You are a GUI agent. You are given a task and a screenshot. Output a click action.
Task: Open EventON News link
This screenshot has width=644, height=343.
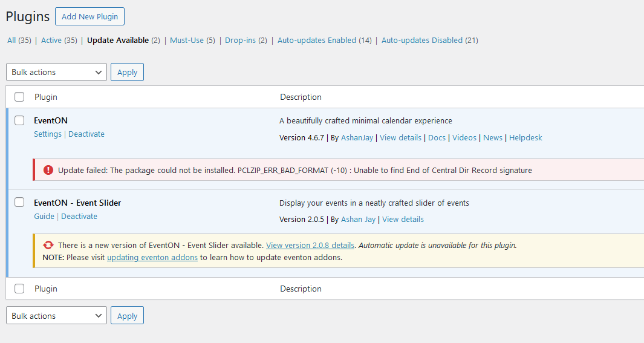(x=492, y=137)
